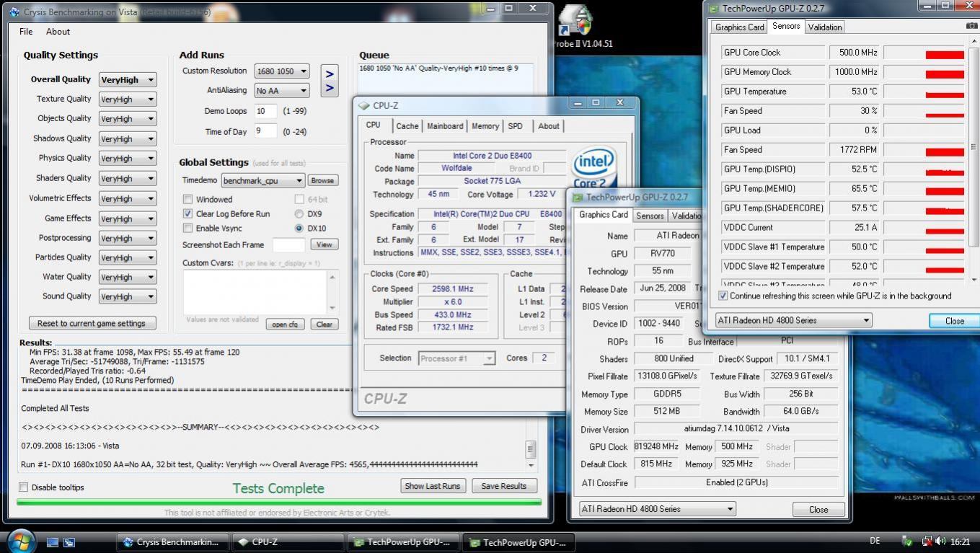
Task: Click the Time of Day input field
Action: pyautogui.click(x=265, y=130)
